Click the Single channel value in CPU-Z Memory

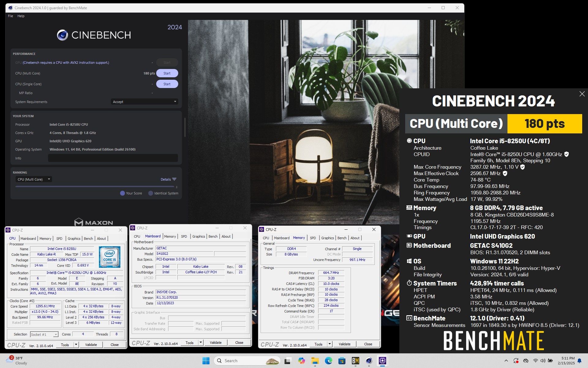[357, 249]
